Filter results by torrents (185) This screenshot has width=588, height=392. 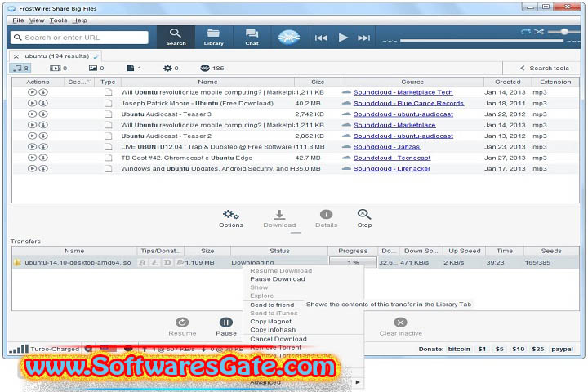click(x=212, y=68)
